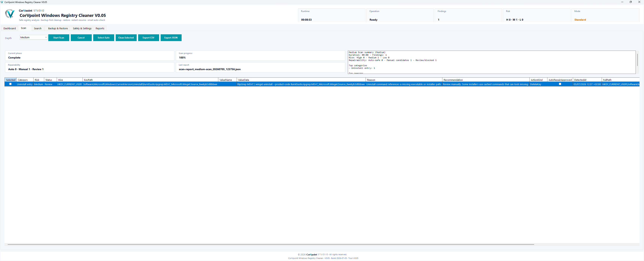Image resolution: width=644 pixels, height=261 pixels.
Task: Open the Dashboard tab
Action: click(x=10, y=28)
